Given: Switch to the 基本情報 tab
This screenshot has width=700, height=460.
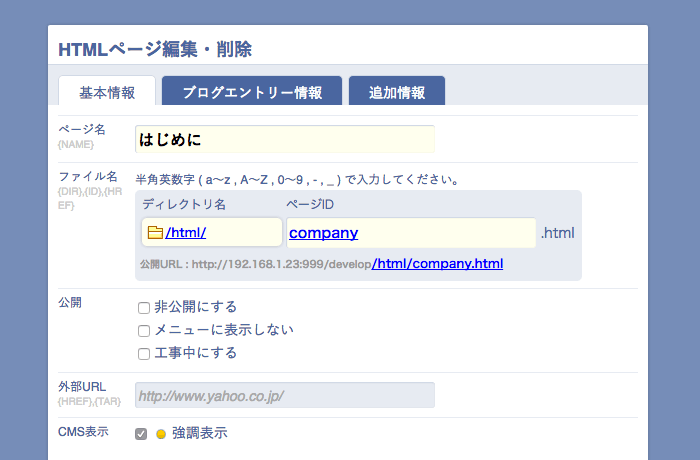Looking at the screenshot, I should 107,92.
